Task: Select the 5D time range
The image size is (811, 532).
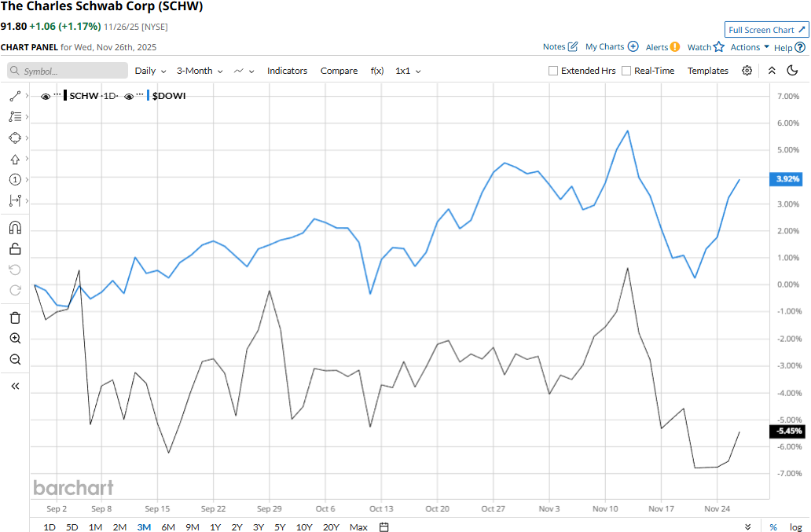Action: pyautogui.click(x=72, y=526)
